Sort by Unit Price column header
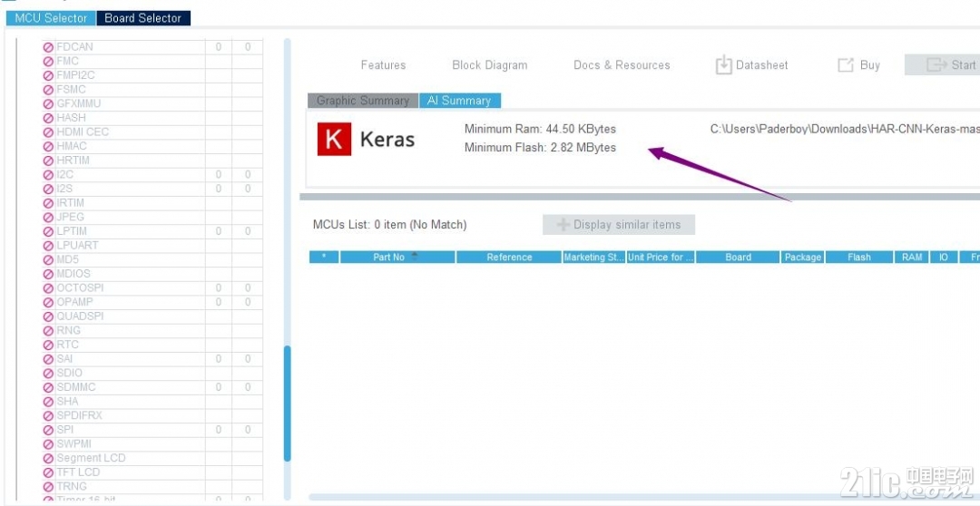980x506 pixels. (x=661, y=257)
